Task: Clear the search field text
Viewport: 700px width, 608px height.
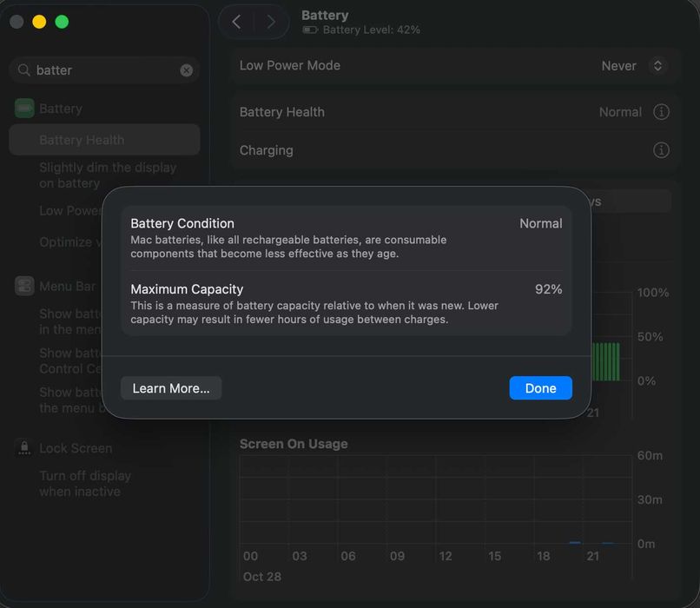Action: 186,70
